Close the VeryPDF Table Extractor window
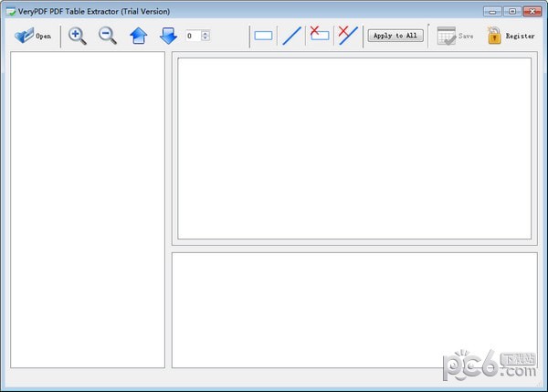This screenshot has height=392, width=548. [532, 12]
